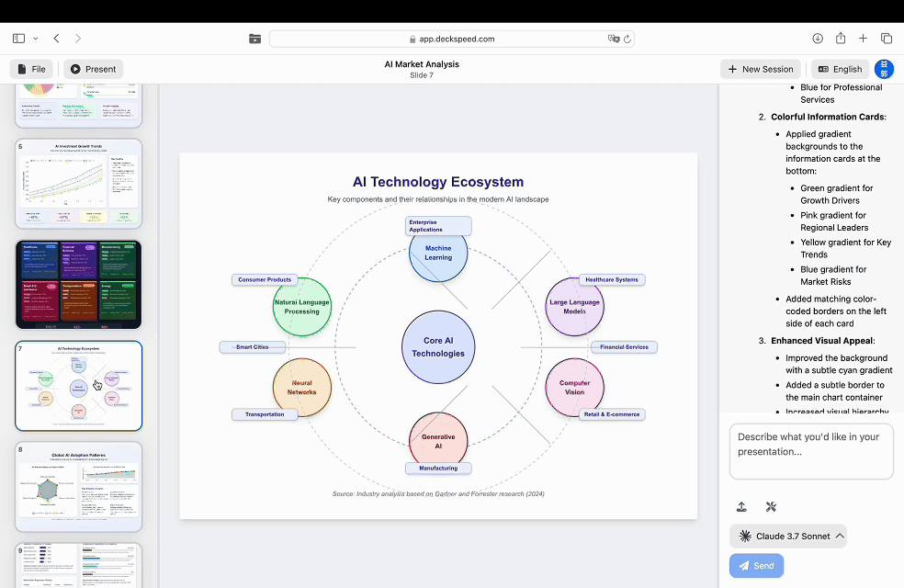
Task: Open the File menu
Action: tap(31, 69)
